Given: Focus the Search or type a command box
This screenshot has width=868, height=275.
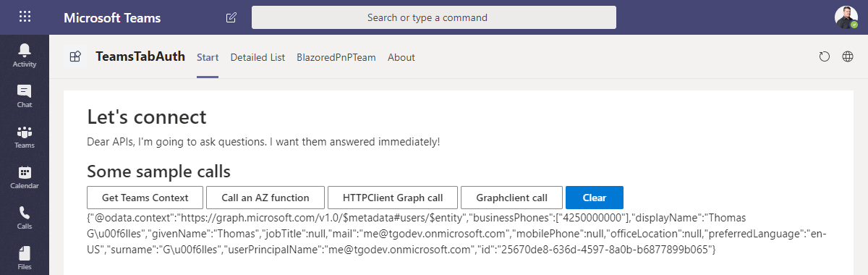Looking at the screenshot, I should 434,17.
